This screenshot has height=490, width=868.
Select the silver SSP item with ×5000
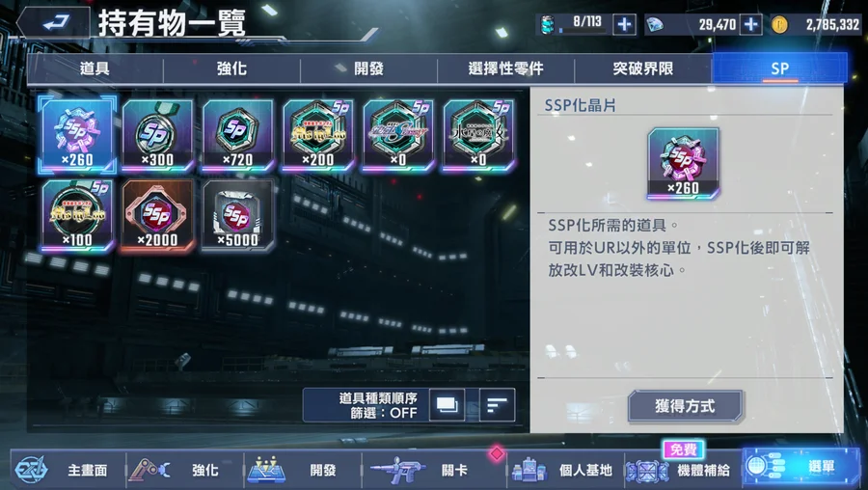(x=238, y=215)
